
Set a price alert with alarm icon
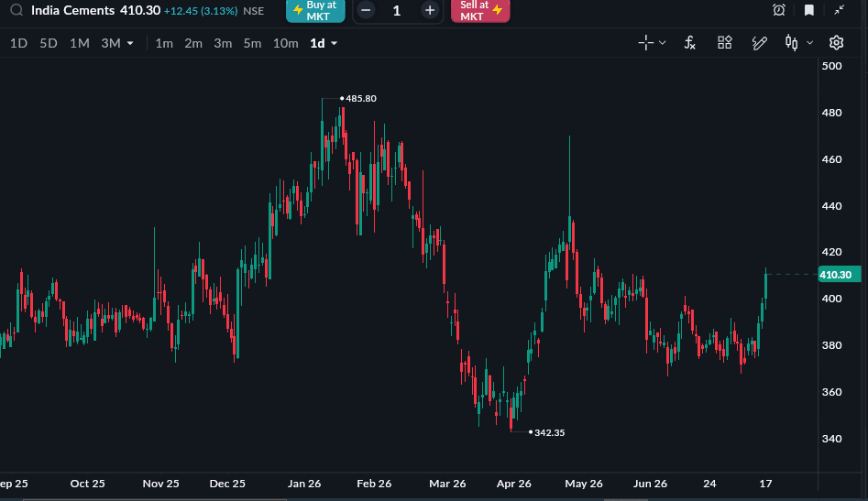point(779,10)
